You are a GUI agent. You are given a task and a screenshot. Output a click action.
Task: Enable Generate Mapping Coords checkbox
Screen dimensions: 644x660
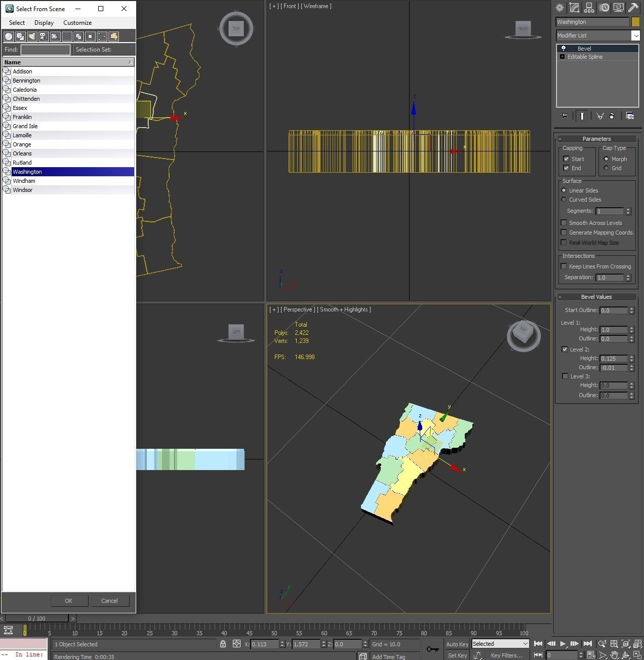tap(563, 232)
